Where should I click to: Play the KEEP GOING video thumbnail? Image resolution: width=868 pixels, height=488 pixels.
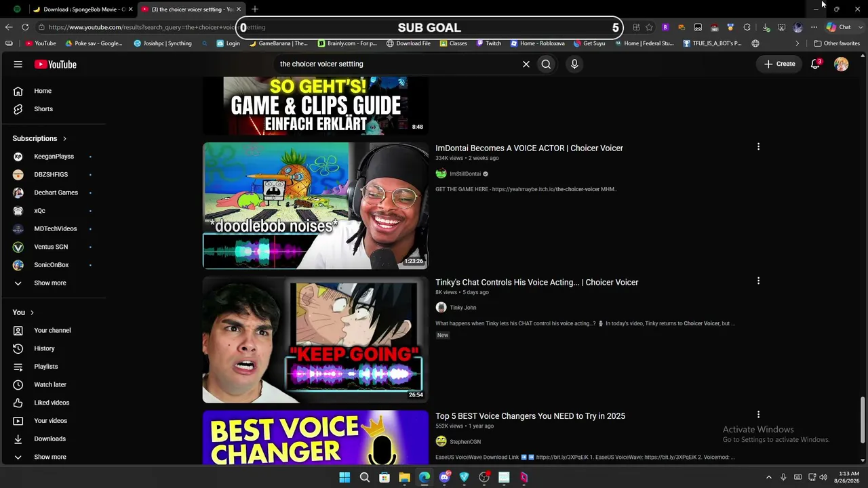315,340
